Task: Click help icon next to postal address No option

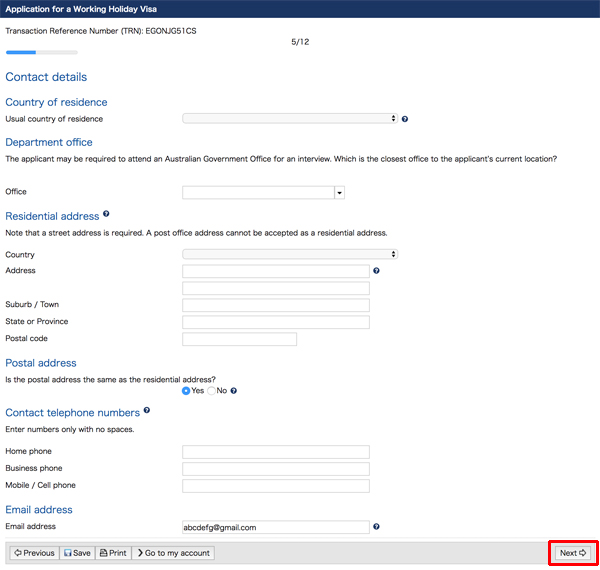Action: tap(233, 391)
